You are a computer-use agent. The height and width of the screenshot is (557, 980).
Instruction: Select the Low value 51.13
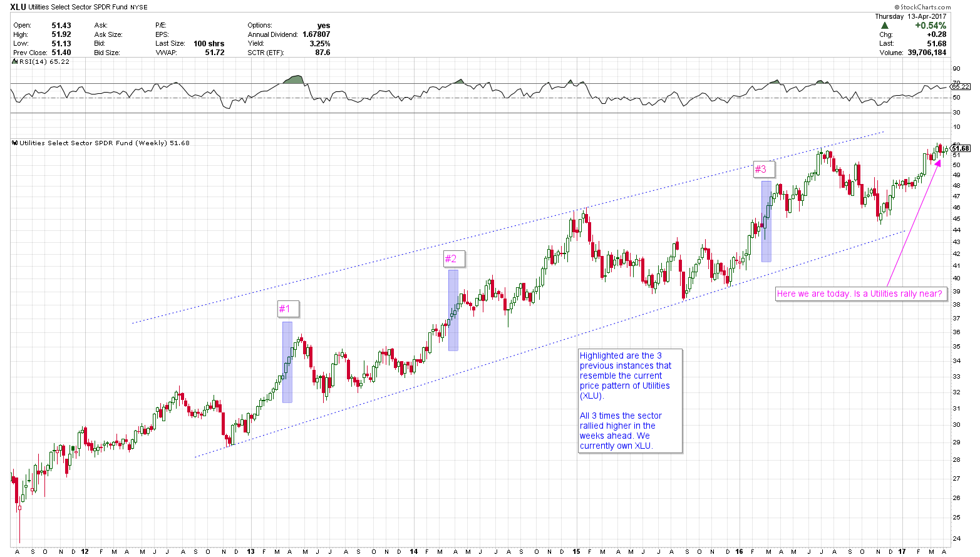61,44
